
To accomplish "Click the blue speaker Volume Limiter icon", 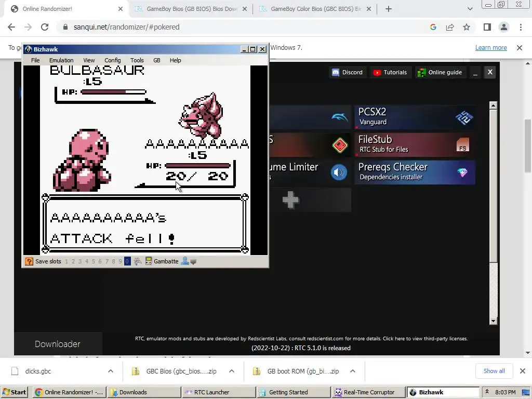I will pyautogui.click(x=339, y=172).
